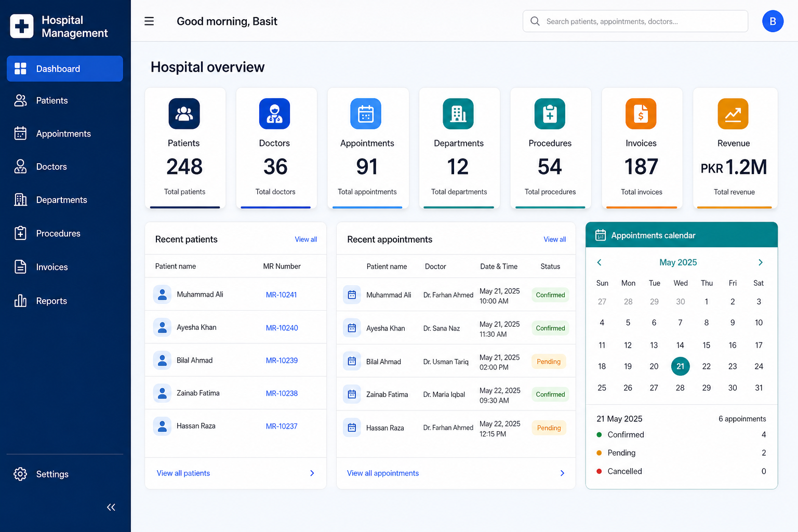Click View all in Recent appointments
This screenshot has height=532, width=798.
tap(555, 240)
